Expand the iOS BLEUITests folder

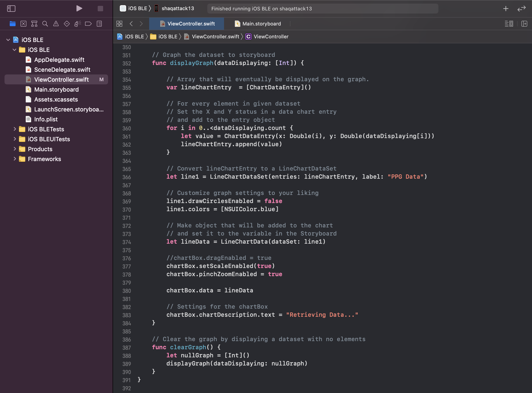pos(14,139)
